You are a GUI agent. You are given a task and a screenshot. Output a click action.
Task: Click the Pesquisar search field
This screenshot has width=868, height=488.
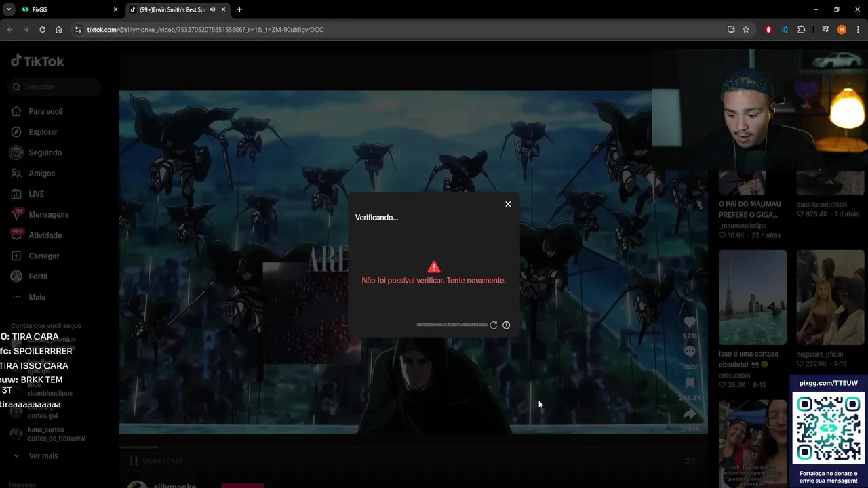(56, 87)
